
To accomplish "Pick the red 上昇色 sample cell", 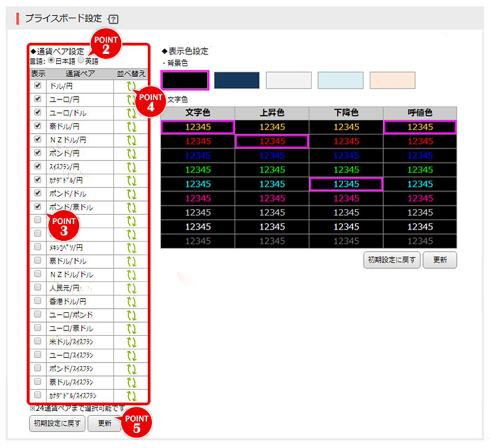I will [272, 141].
